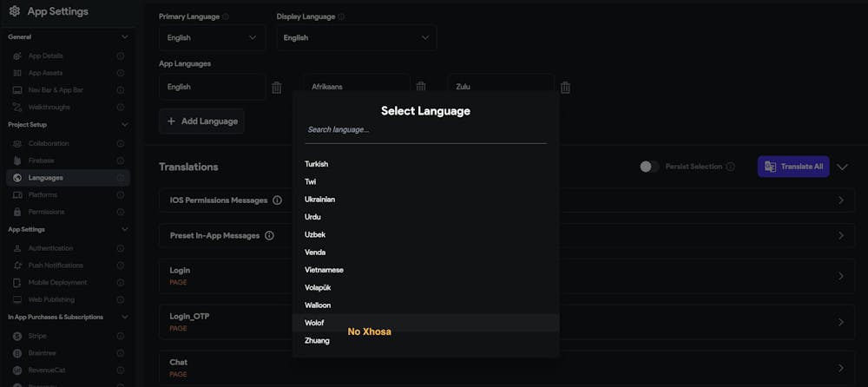Image resolution: width=868 pixels, height=387 pixels.
Task: Choose Ukrainian in the language list
Action: point(319,200)
